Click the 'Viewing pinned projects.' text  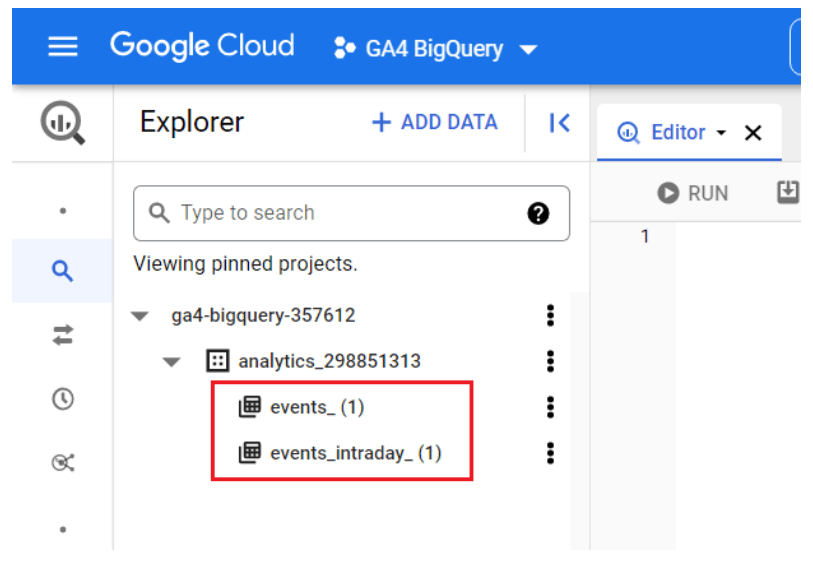point(245,264)
